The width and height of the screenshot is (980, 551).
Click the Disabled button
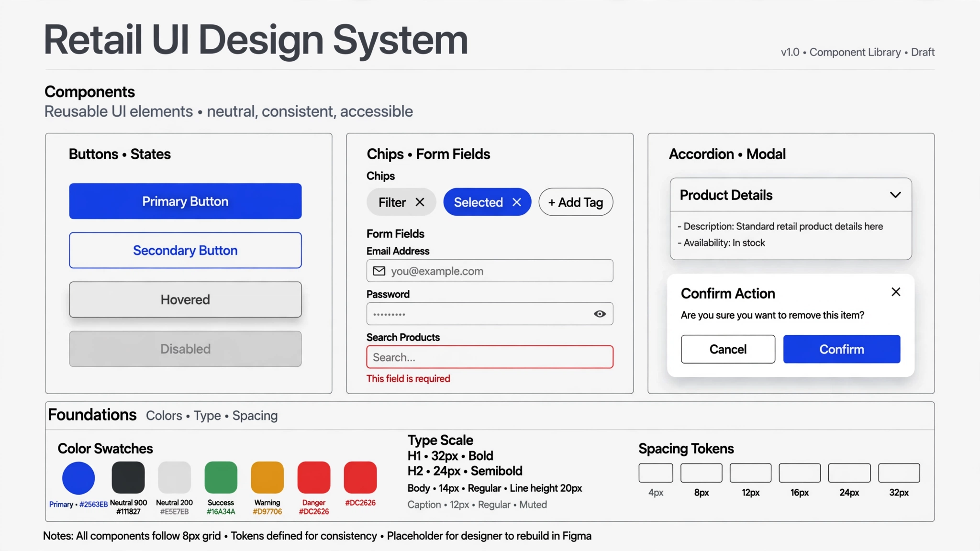coord(185,349)
